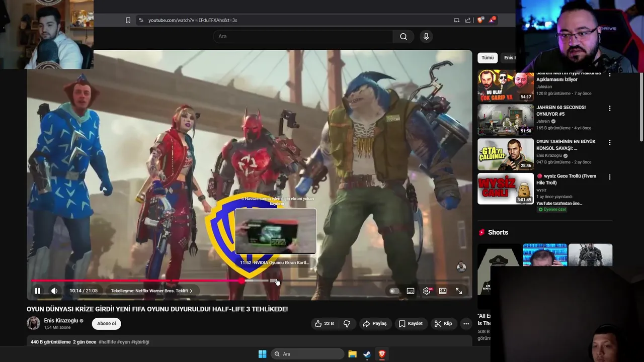Click the #işbirliği hashtag link
Viewport: 644px width, 362px height.
point(140,342)
